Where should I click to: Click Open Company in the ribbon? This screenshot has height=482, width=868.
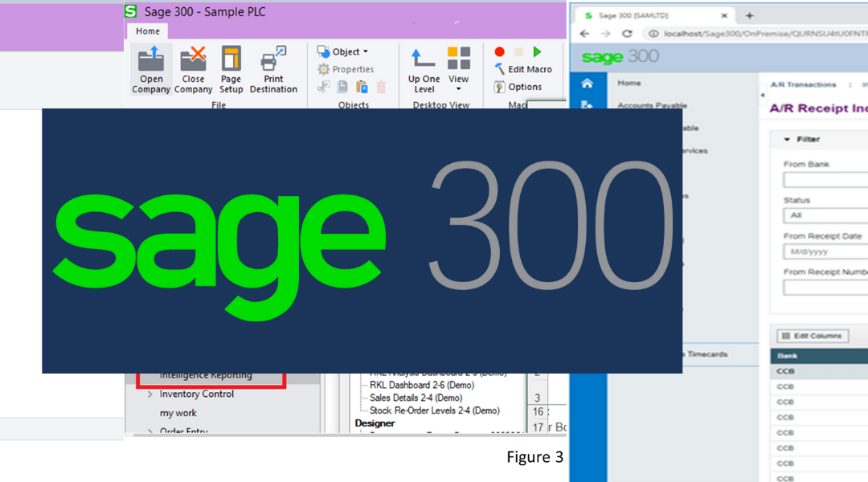pos(150,70)
